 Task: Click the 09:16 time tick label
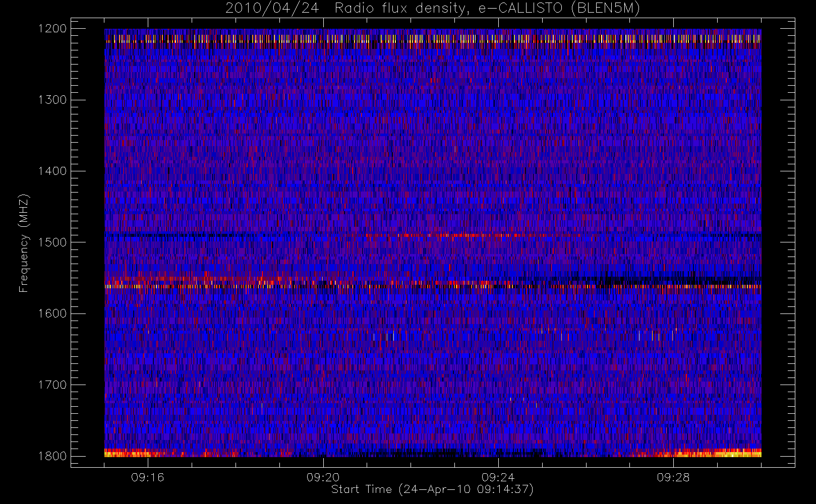click(x=148, y=477)
